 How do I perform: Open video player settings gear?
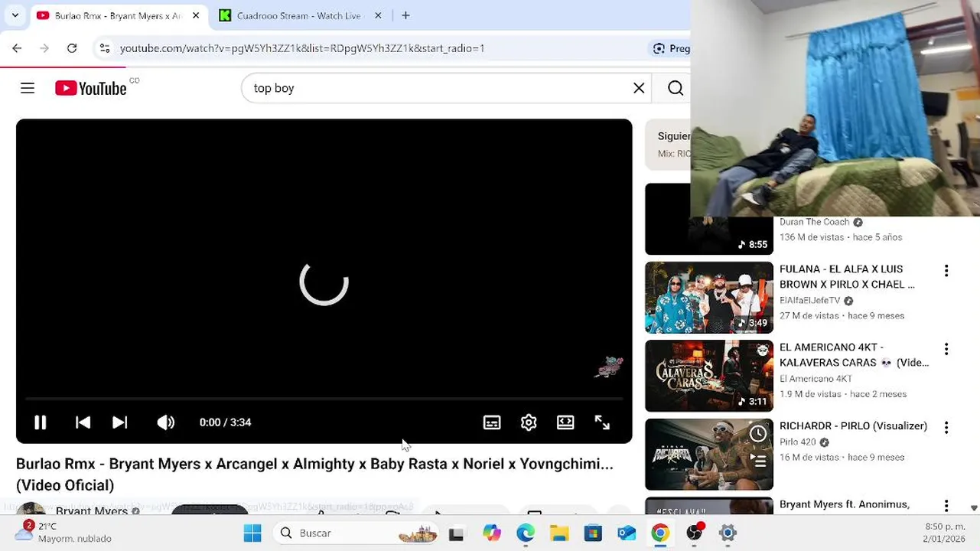point(529,422)
